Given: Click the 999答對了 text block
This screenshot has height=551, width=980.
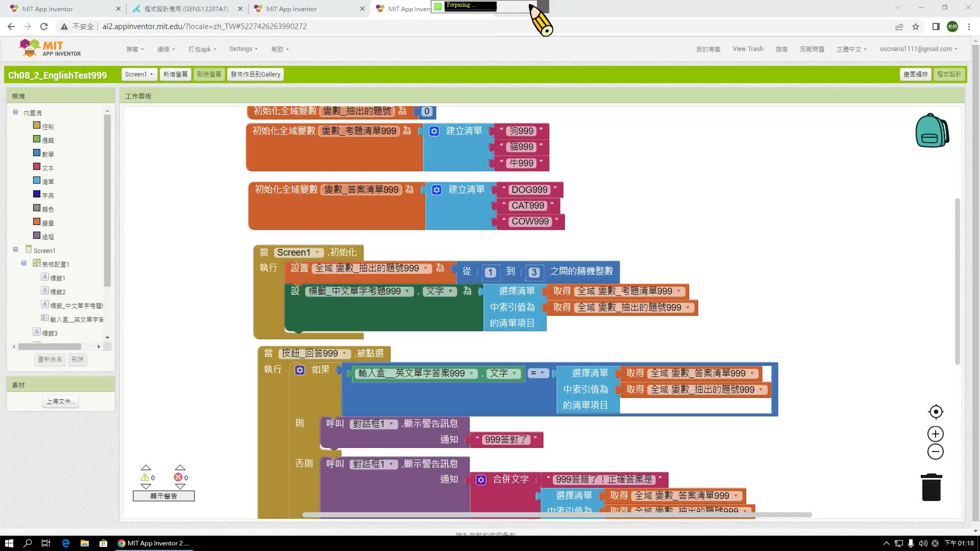Looking at the screenshot, I should [506, 440].
